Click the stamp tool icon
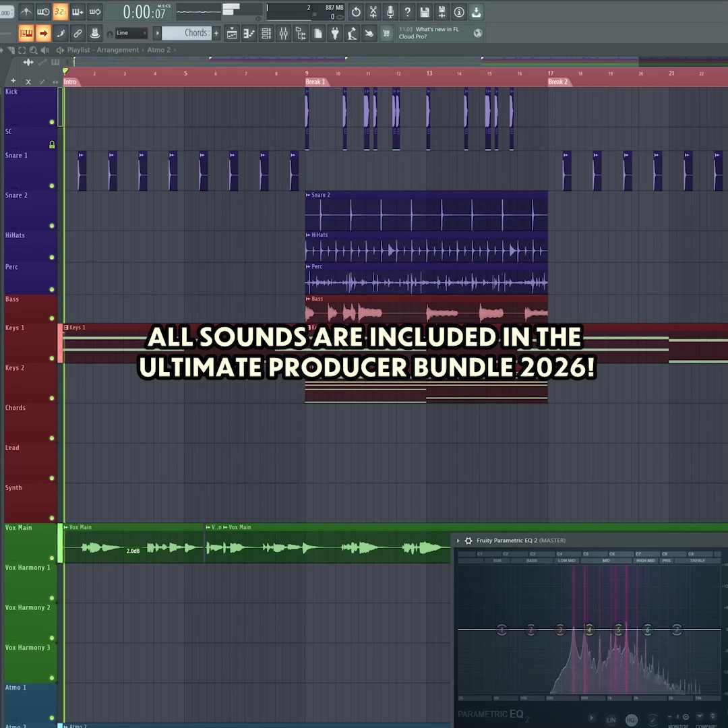Screen dimensions: 728x728 pyautogui.click(x=95, y=33)
